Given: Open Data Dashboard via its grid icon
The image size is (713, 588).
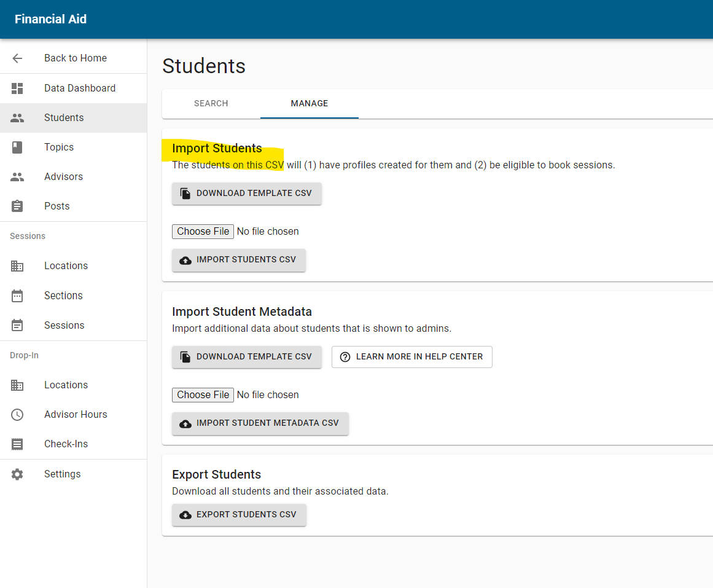Looking at the screenshot, I should 17,88.
